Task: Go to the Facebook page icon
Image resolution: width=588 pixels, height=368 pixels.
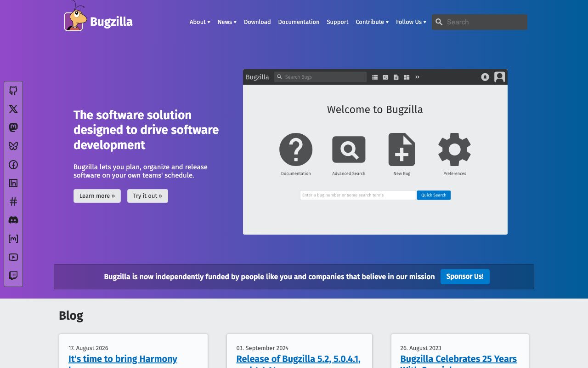Action: (13, 165)
